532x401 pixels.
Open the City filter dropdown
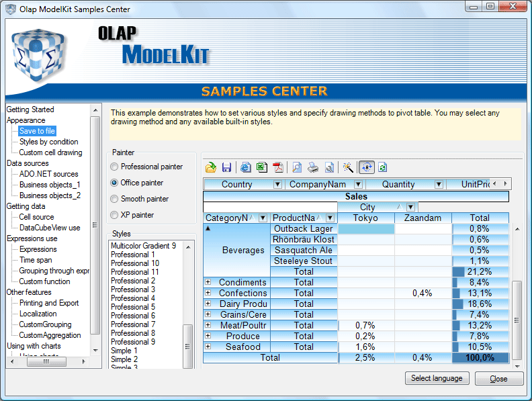pos(410,207)
